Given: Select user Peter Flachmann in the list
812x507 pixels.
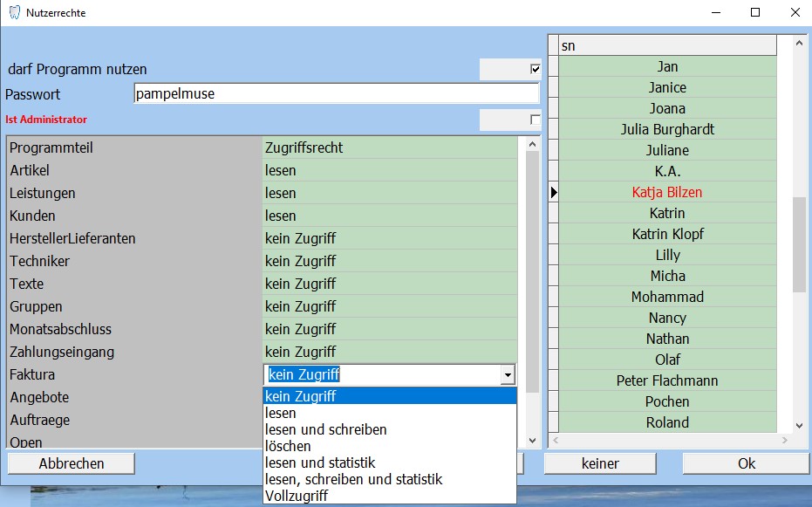Looking at the screenshot, I should 667,380.
